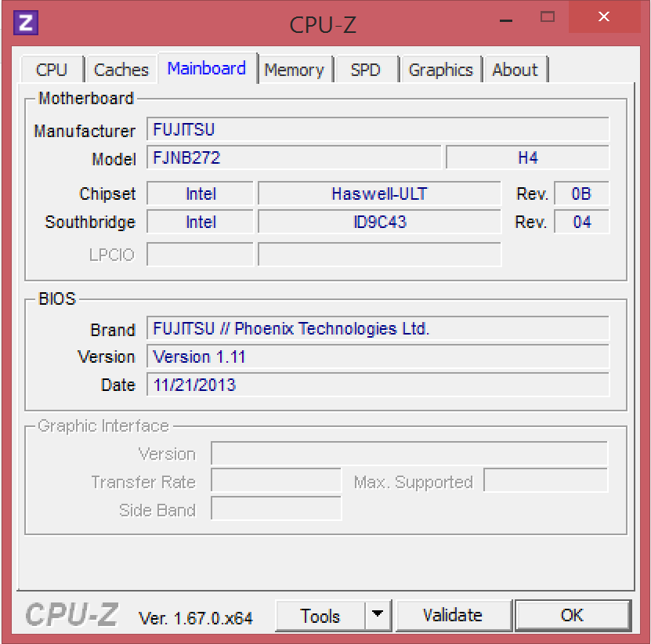The height and width of the screenshot is (644, 651).
Task: Click the Graphic Interface Version field
Action: pos(410,454)
